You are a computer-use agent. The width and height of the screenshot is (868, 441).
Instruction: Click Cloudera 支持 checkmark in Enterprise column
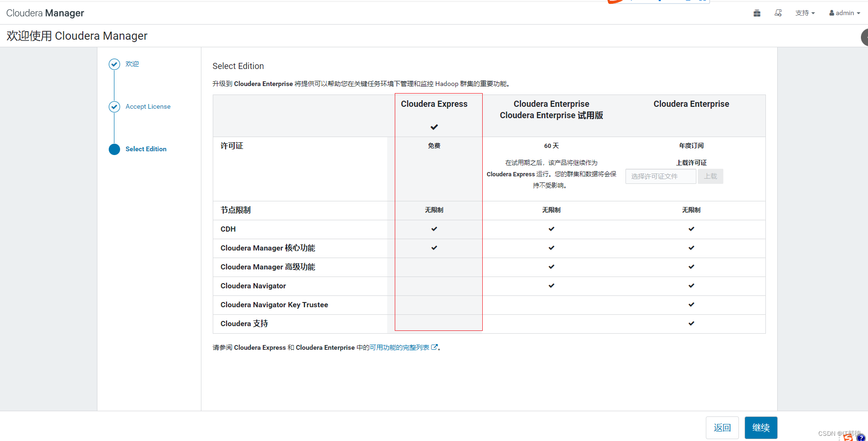pyautogui.click(x=691, y=323)
